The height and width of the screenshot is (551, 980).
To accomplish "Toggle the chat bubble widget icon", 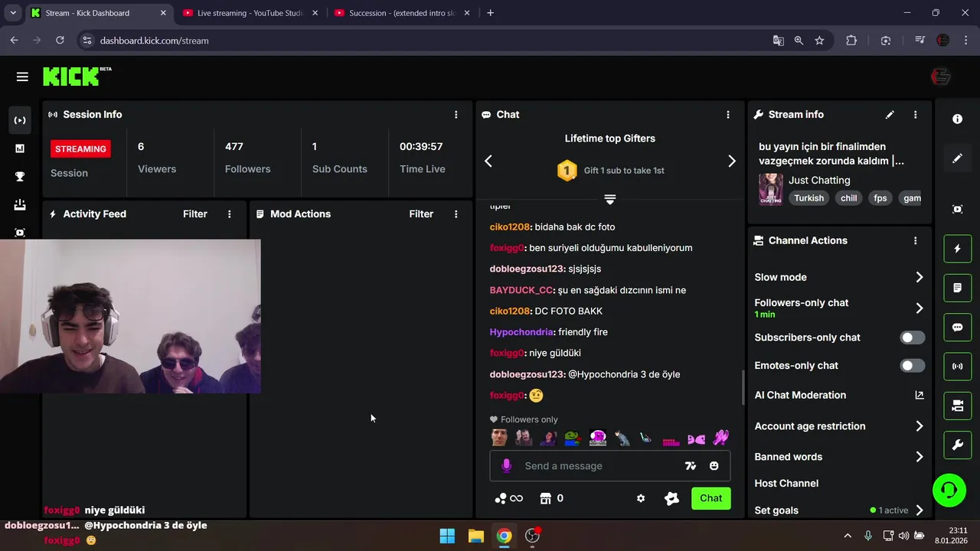I will (957, 328).
